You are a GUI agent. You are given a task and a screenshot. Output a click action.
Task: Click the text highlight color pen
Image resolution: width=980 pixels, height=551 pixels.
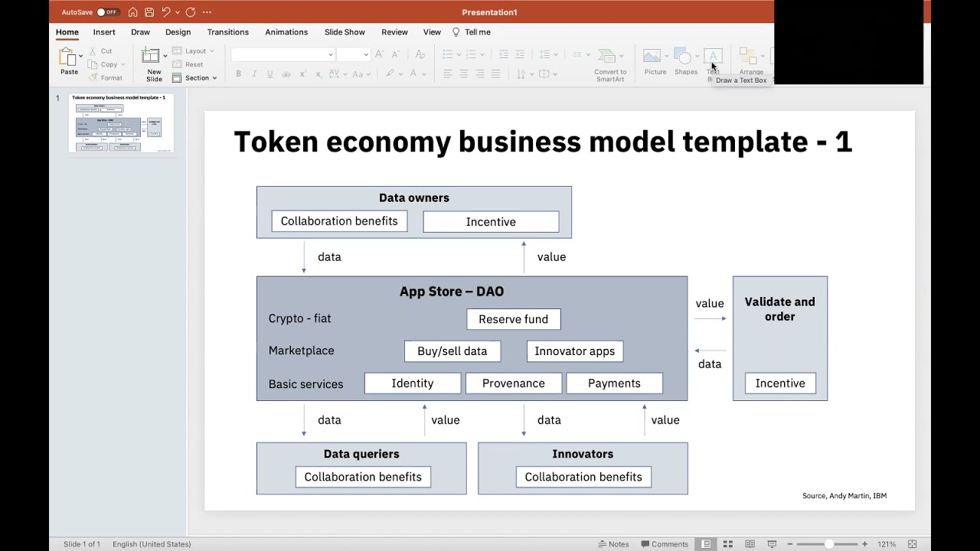pos(390,74)
